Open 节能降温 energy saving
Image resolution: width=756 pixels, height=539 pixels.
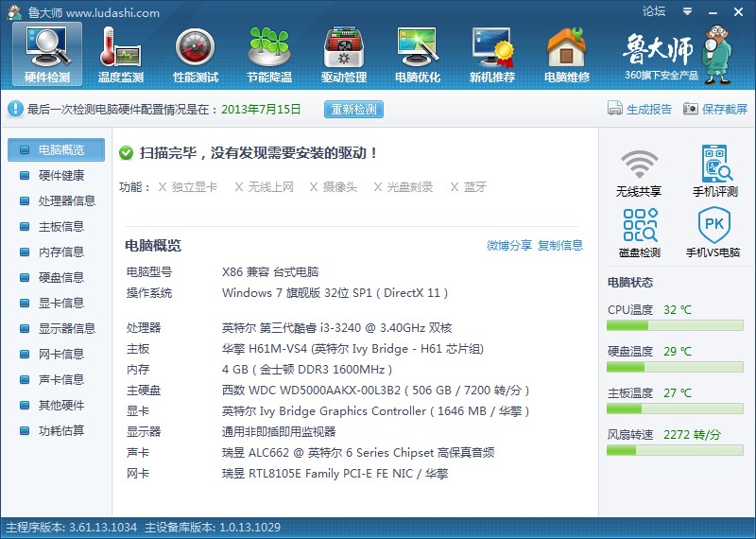click(269, 55)
